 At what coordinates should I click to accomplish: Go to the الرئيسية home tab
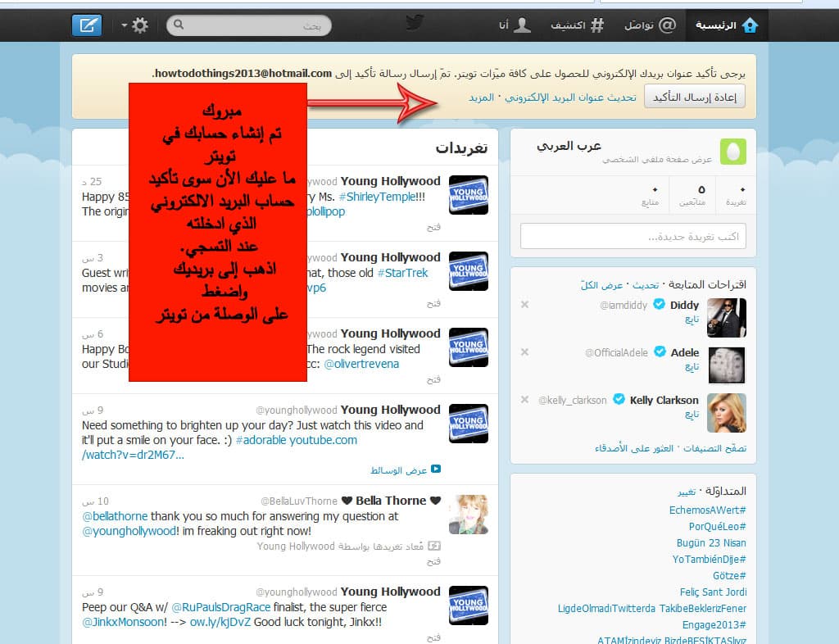coord(727,25)
